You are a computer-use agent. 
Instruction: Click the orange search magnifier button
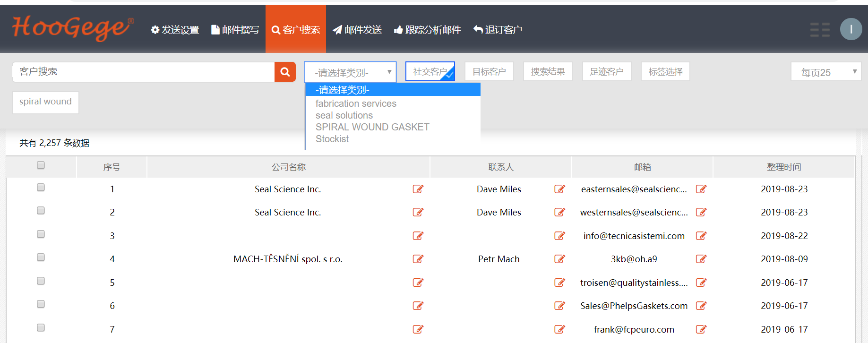tap(285, 72)
